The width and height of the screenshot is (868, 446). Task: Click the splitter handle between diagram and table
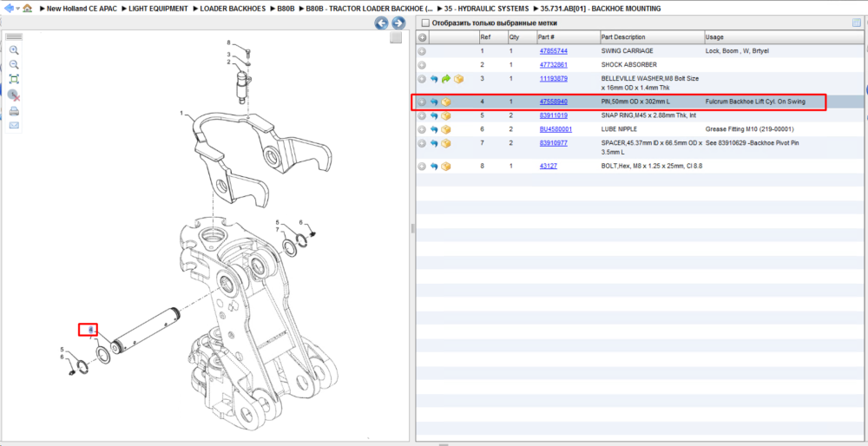tap(411, 228)
